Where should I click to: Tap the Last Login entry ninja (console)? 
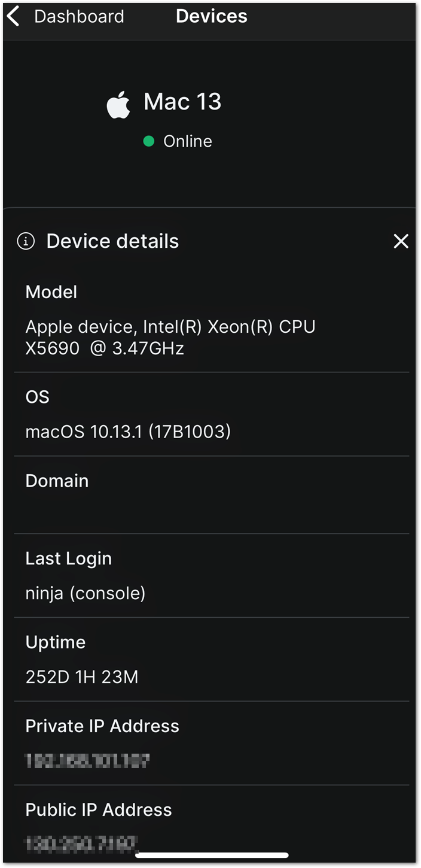(86, 593)
